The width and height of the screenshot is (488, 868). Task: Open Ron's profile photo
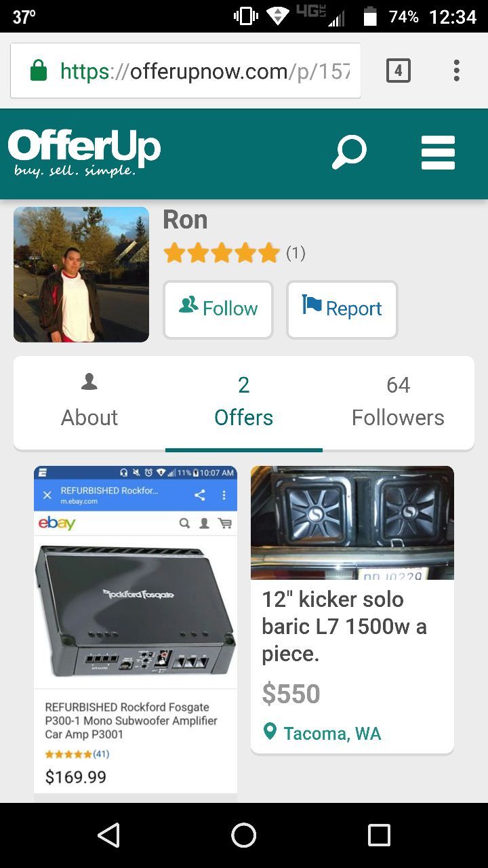[81, 275]
